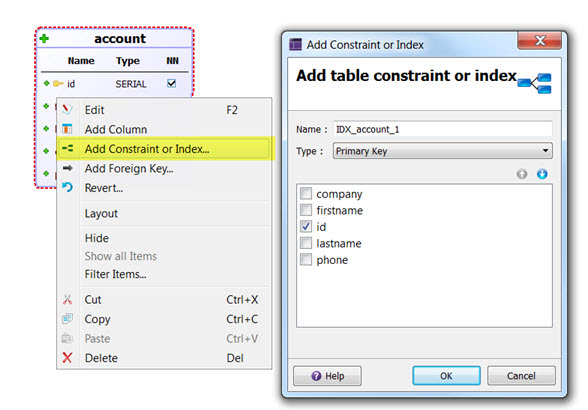Toggle the NN checkbox for id column

[171, 83]
